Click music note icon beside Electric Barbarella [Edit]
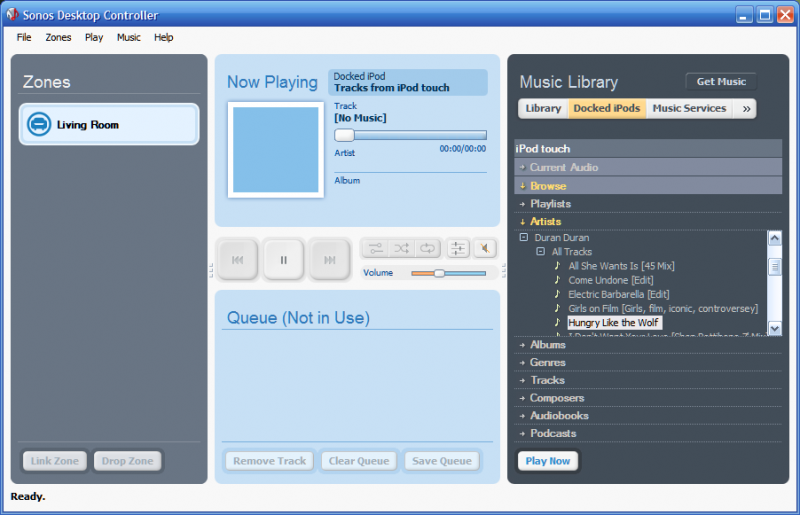Viewport: 800px width, 515px height. (557, 294)
